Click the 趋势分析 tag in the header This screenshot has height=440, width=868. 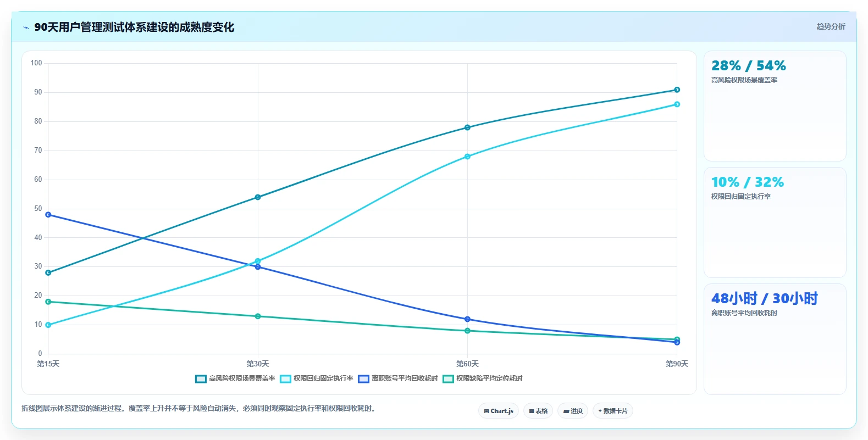click(831, 26)
